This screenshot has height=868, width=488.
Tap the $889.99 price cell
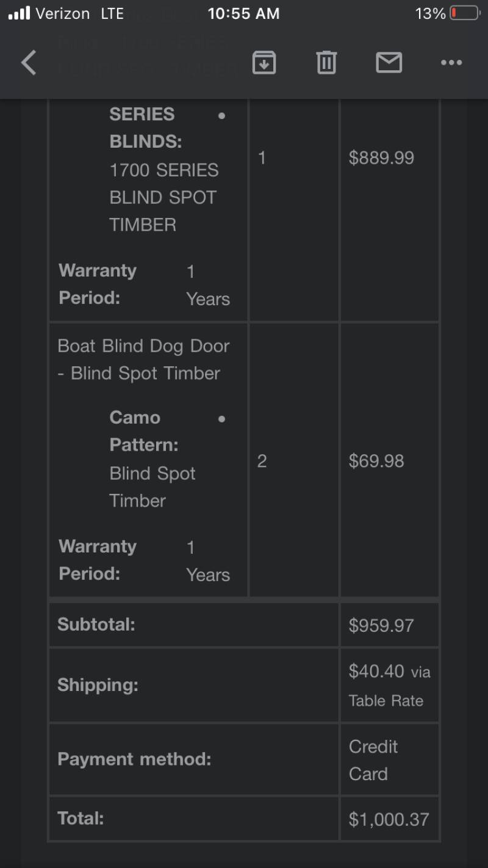tap(381, 158)
